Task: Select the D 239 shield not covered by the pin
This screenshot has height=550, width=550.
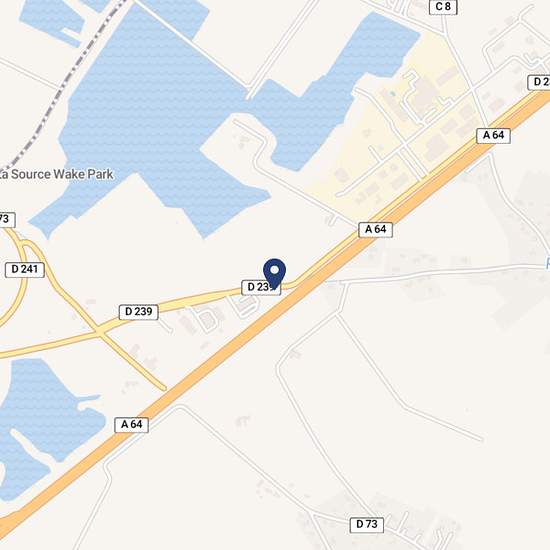Action: (139, 312)
